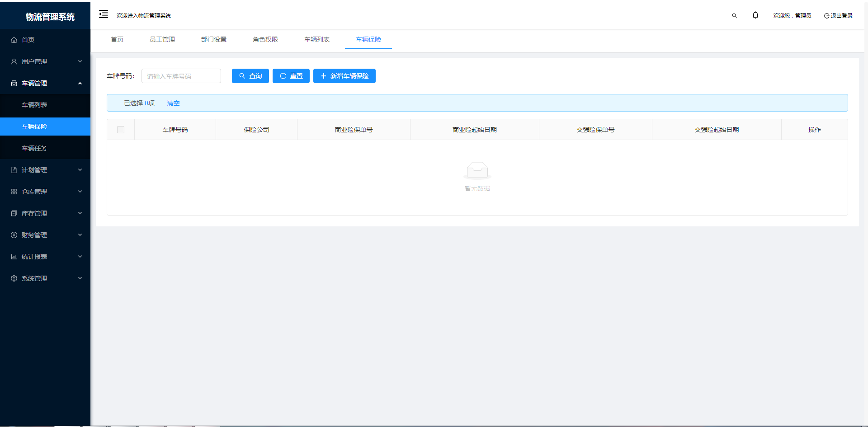Switch to the 部门设置 tab
This screenshot has width=868, height=427.
[x=214, y=39]
